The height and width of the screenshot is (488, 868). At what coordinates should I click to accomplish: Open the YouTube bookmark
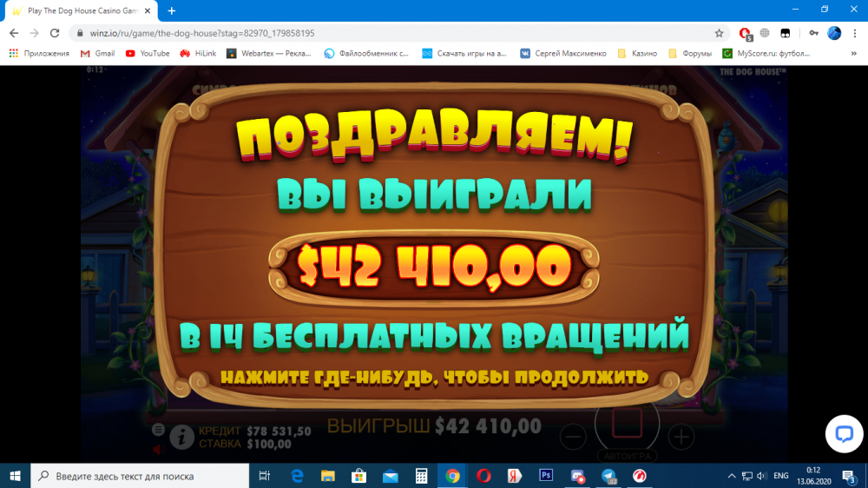click(148, 54)
